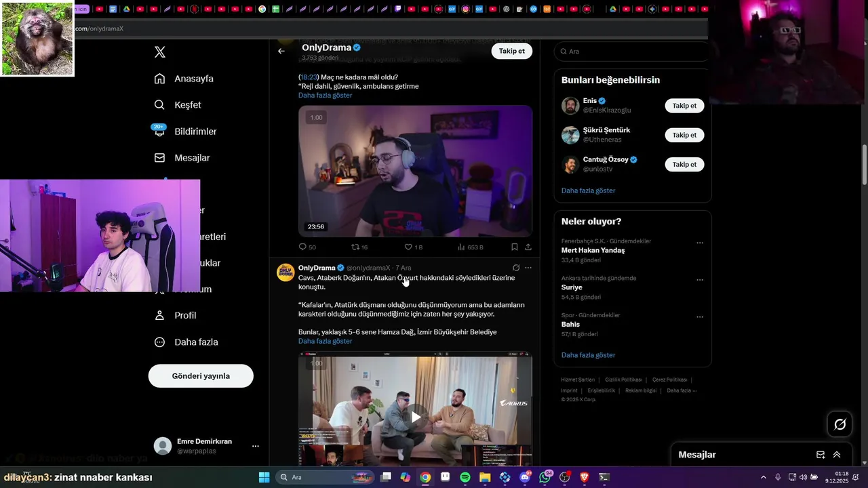Click the Ara search field on X
868x488 pixels.
point(632,52)
